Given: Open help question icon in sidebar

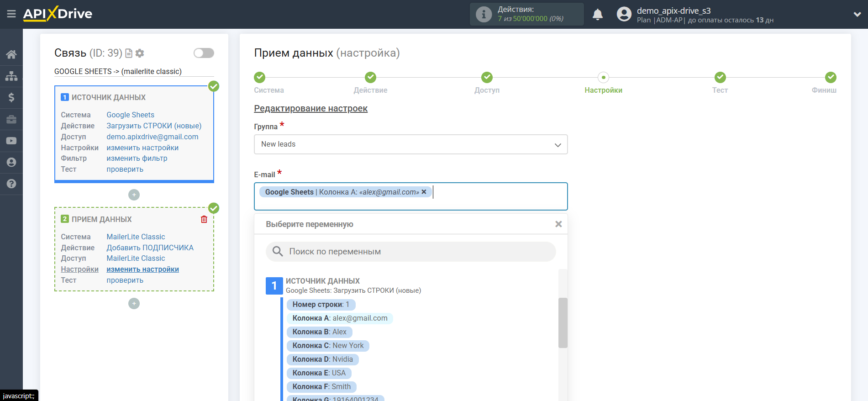Looking at the screenshot, I should (x=11, y=184).
